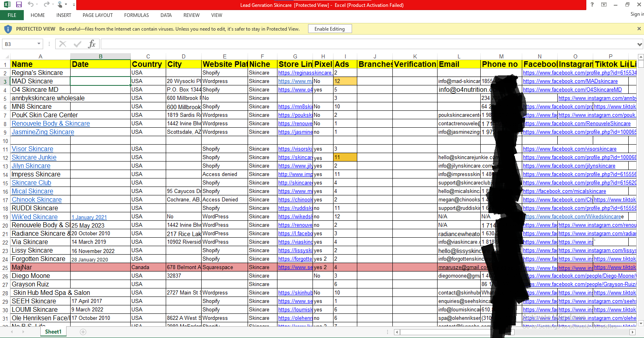The height and width of the screenshot is (338, 644).
Task: Open the Skincare Junkie hyperlink
Action: click(34, 158)
